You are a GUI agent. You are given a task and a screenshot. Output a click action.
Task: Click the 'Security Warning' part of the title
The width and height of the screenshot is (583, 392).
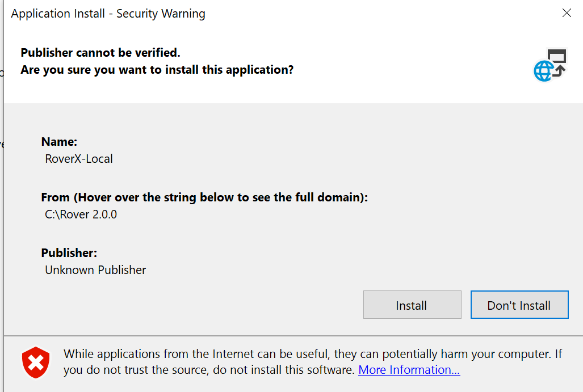[161, 14]
